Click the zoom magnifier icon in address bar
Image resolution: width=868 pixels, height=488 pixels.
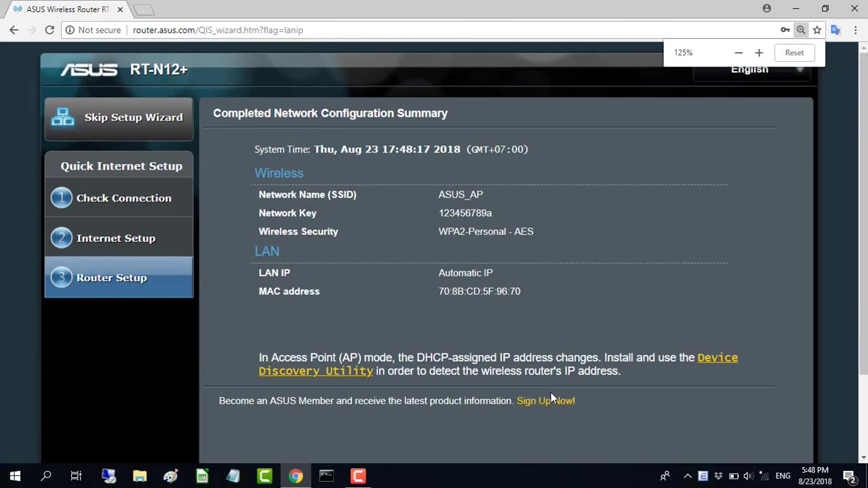pos(801,30)
